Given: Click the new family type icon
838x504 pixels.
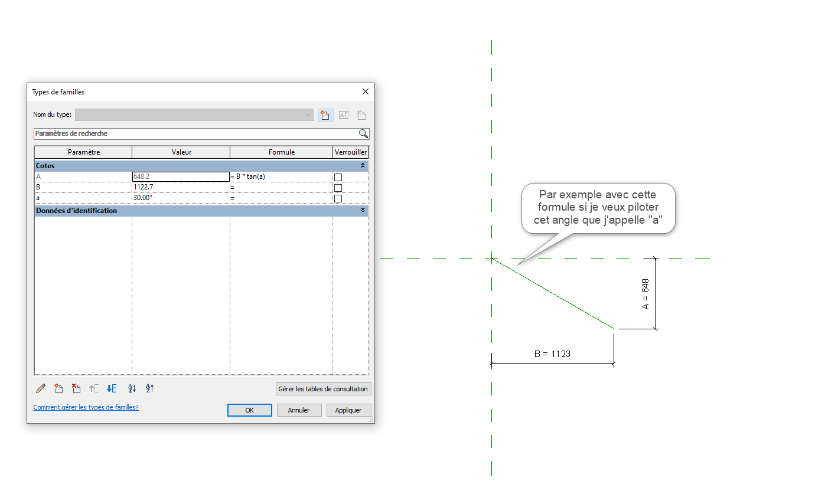Looking at the screenshot, I should [x=325, y=115].
